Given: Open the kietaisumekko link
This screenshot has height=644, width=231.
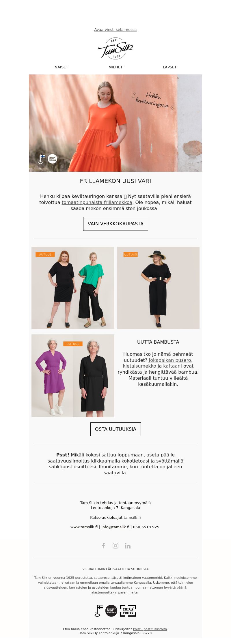Looking at the screenshot, I should [x=139, y=366].
